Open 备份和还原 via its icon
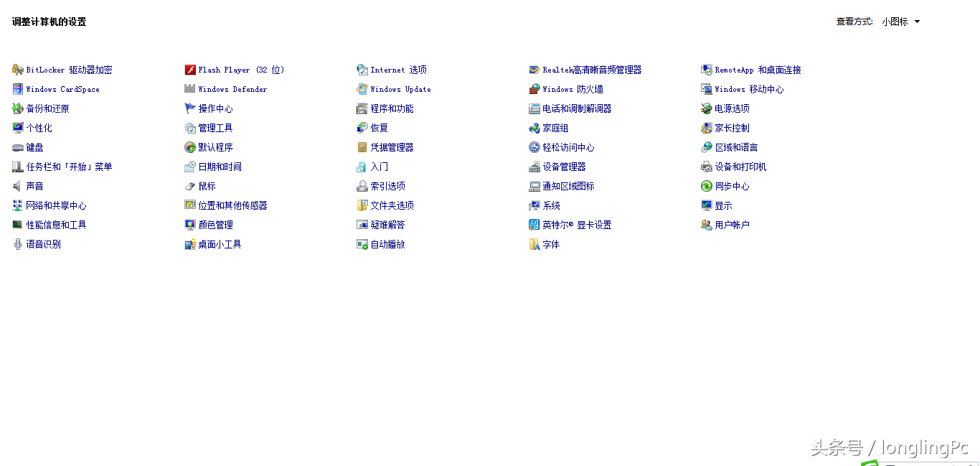Screen dimensions: 980x466 pos(18,108)
